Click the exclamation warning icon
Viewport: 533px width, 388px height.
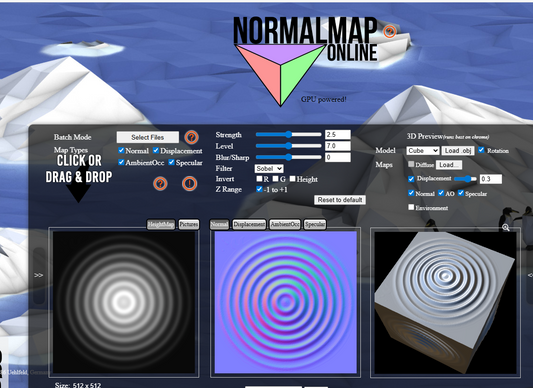point(189,184)
